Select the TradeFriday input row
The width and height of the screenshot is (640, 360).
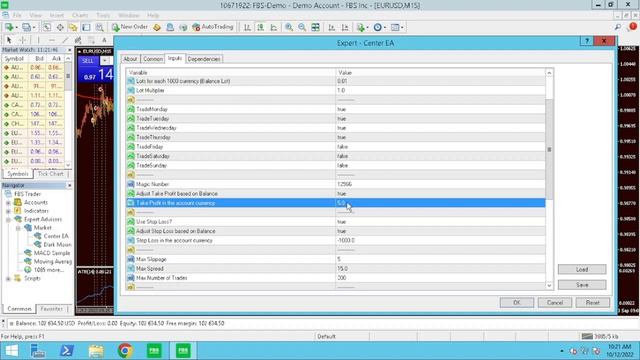336,147
